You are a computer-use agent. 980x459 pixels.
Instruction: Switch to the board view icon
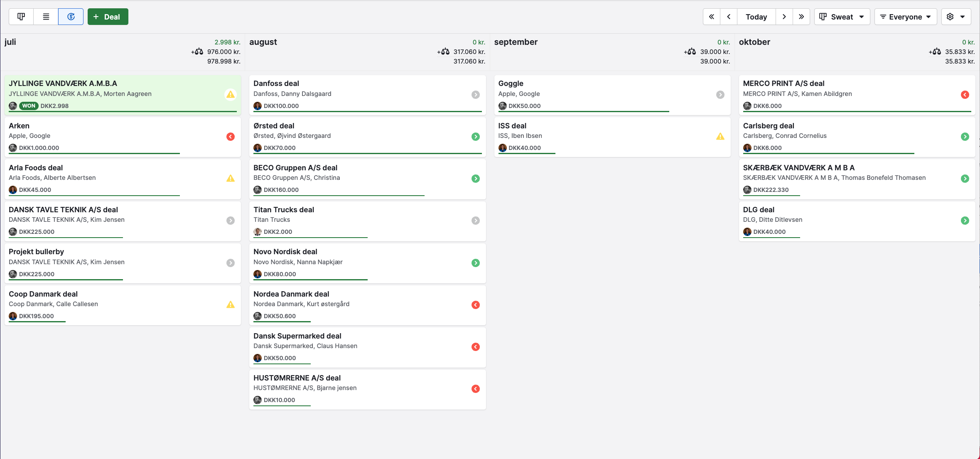coord(21,17)
